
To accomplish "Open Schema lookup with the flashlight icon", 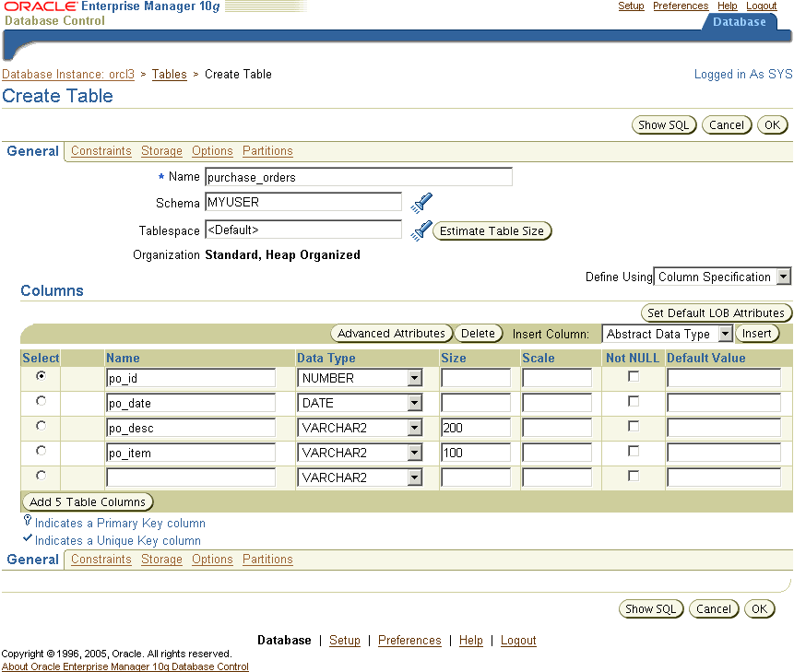I will click(421, 203).
